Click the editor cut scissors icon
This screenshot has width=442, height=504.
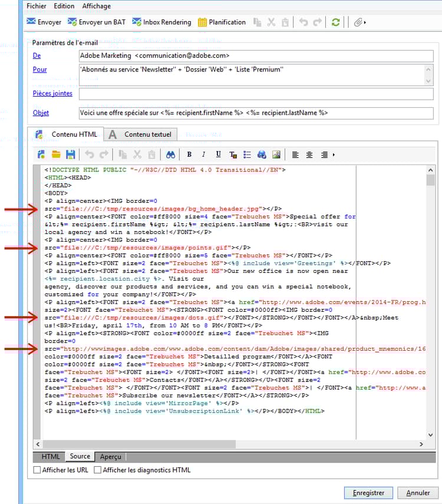[137, 154]
